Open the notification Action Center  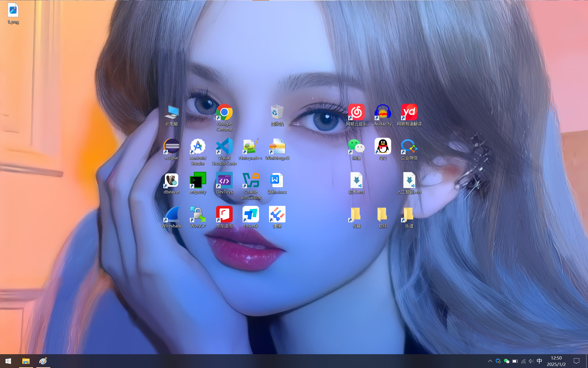click(x=576, y=361)
